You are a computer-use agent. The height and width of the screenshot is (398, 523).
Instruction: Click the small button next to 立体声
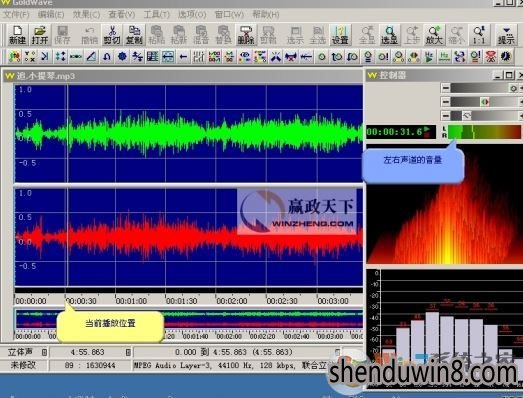point(44,352)
